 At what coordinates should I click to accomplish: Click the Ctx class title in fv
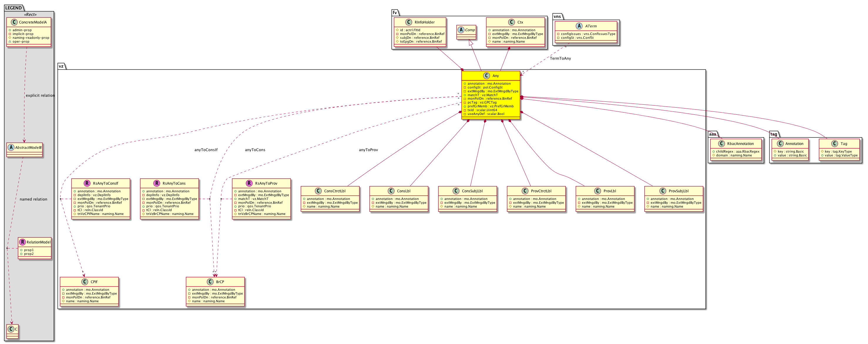(520, 22)
